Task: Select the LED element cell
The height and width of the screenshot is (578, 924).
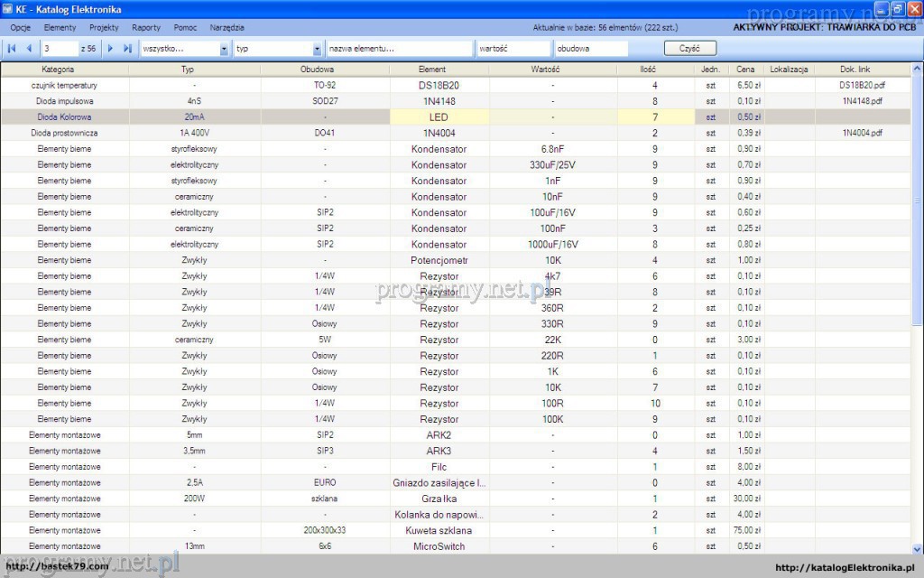Action: point(439,117)
